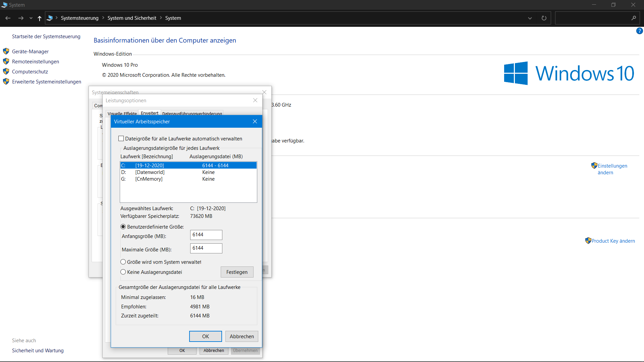Select Größe wird vom System verwaltet

[x=123, y=262]
